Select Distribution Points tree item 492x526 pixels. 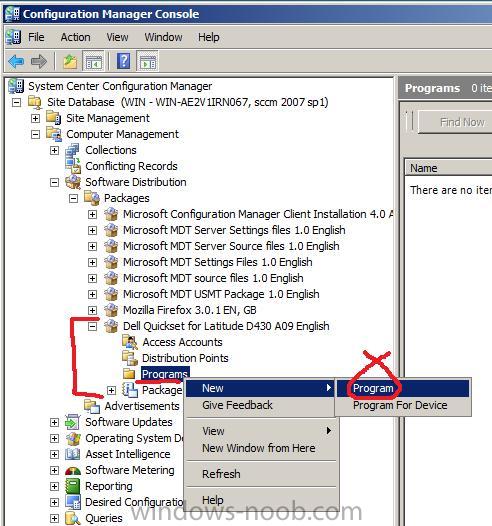click(185, 358)
